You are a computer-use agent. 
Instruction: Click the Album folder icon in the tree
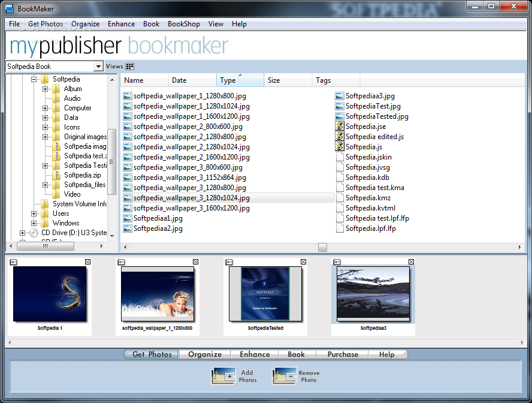coord(56,89)
